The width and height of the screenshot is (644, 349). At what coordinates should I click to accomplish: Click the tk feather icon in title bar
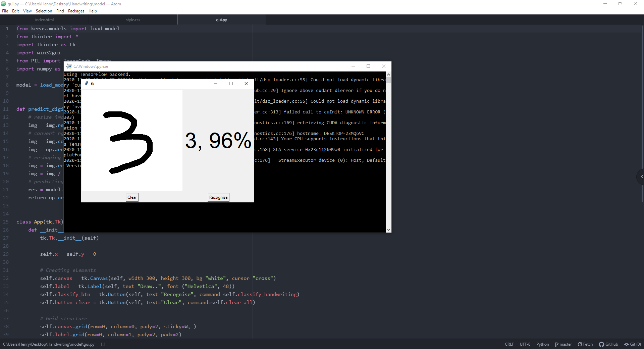(x=87, y=84)
